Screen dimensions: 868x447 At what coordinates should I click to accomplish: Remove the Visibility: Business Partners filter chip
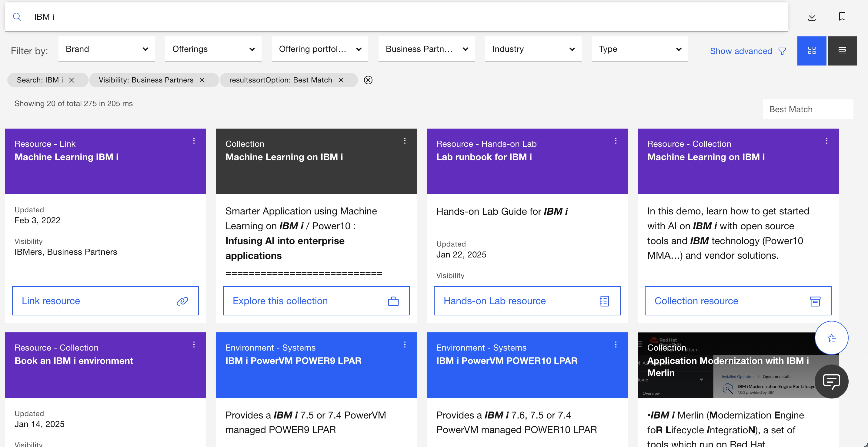(x=202, y=80)
